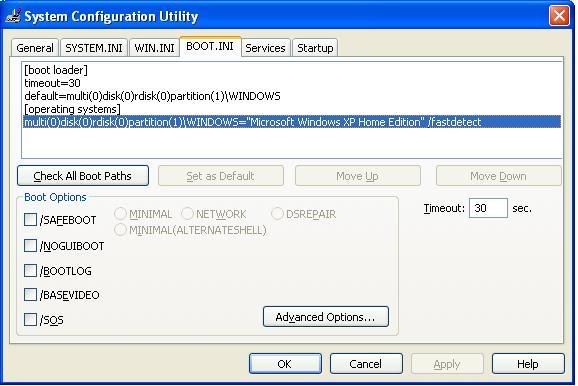Open the WIN.INI tab
Viewport: 578px width, 386px height.
click(154, 48)
